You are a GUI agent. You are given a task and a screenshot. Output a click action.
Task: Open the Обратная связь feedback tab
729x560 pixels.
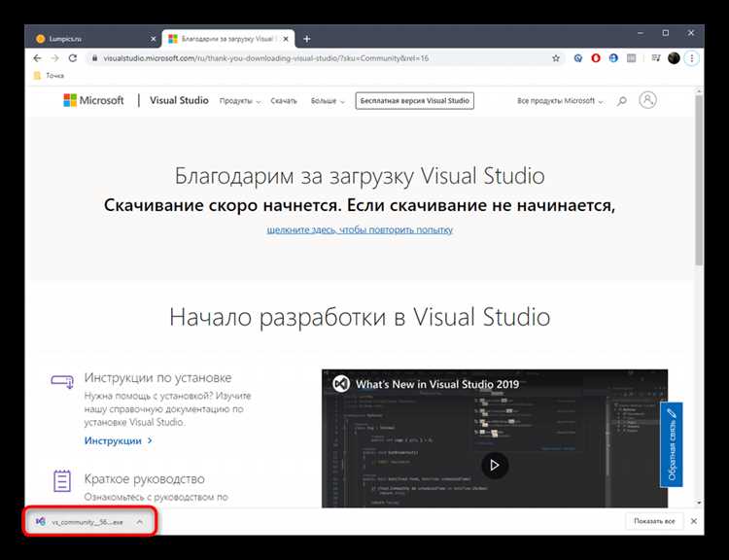point(672,444)
